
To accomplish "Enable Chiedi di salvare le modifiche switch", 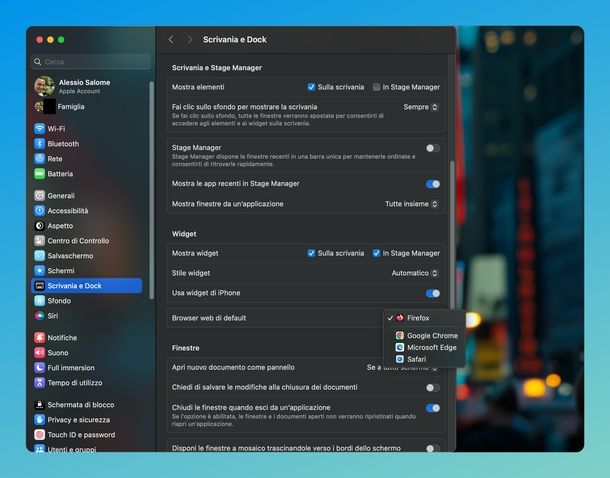I will [x=433, y=388].
